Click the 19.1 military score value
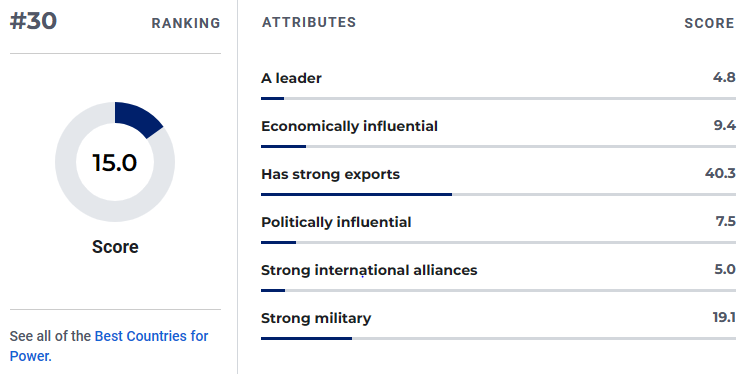This screenshot has height=374, width=753. click(724, 317)
